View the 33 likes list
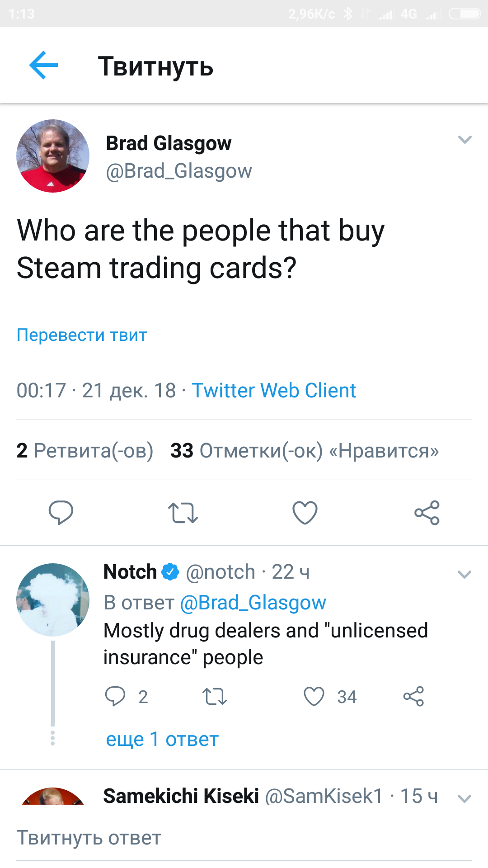Screen dimensions: 488x868 (x=305, y=451)
